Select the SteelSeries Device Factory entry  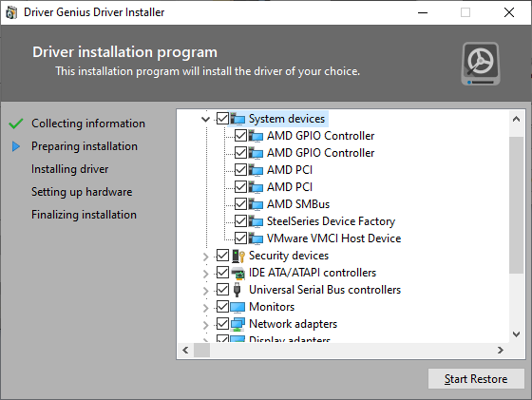pyautogui.click(x=331, y=221)
